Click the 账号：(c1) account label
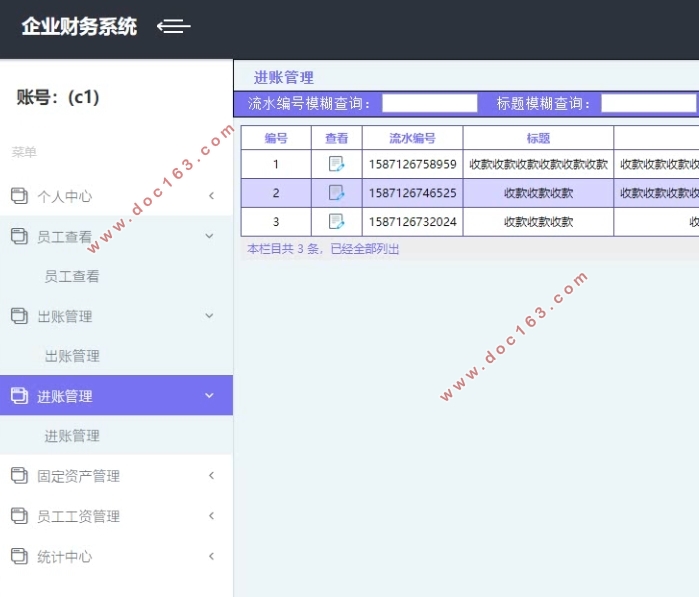Image resolution: width=699 pixels, height=597 pixels. coord(58,97)
